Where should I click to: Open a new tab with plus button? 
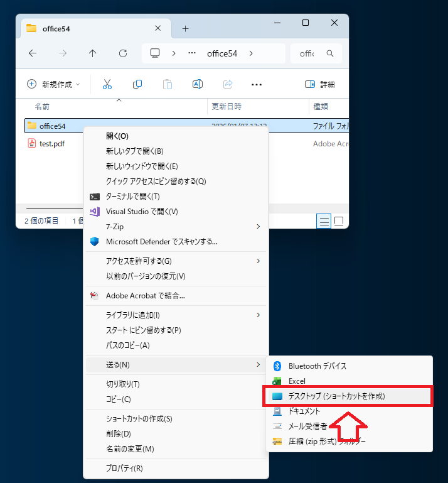(185, 29)
